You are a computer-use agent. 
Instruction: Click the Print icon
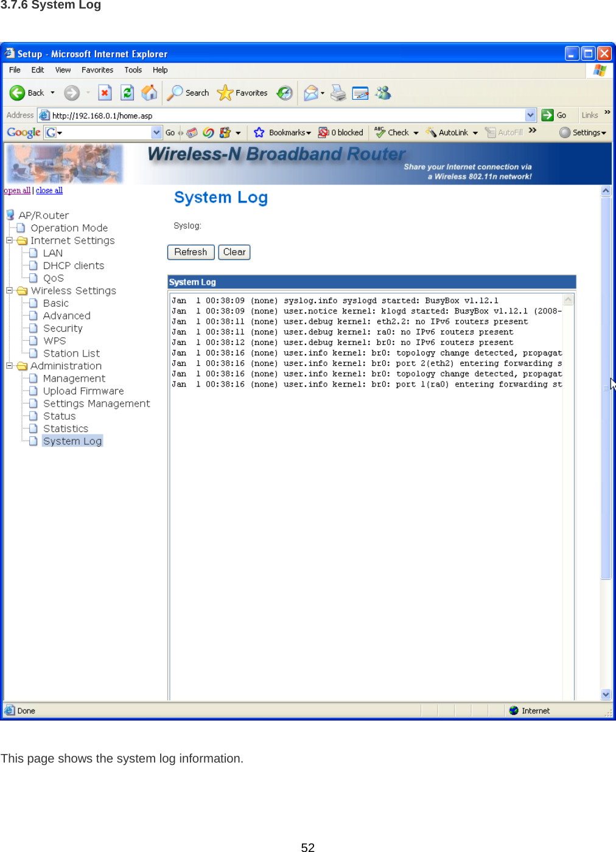pos(338,93)
